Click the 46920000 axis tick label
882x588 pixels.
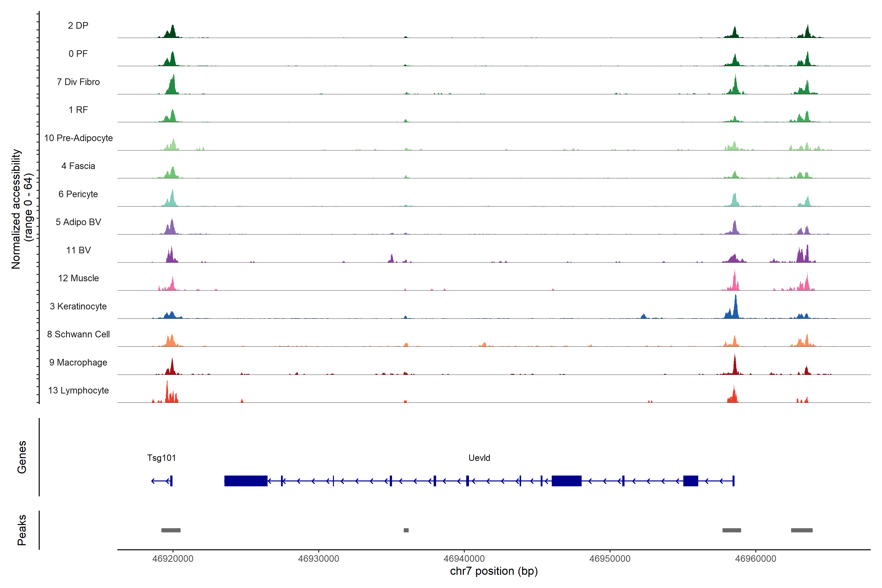coord(173,558)
